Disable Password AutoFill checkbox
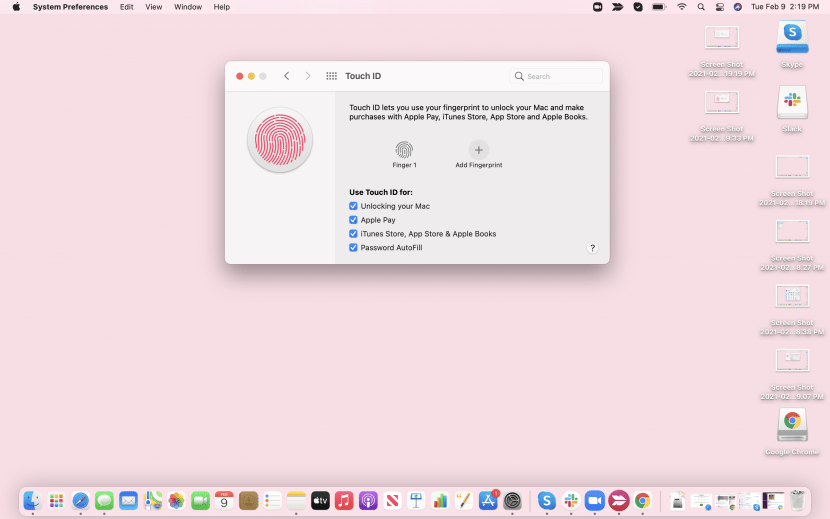Screen dimensions: 830x519 [353, 247]
